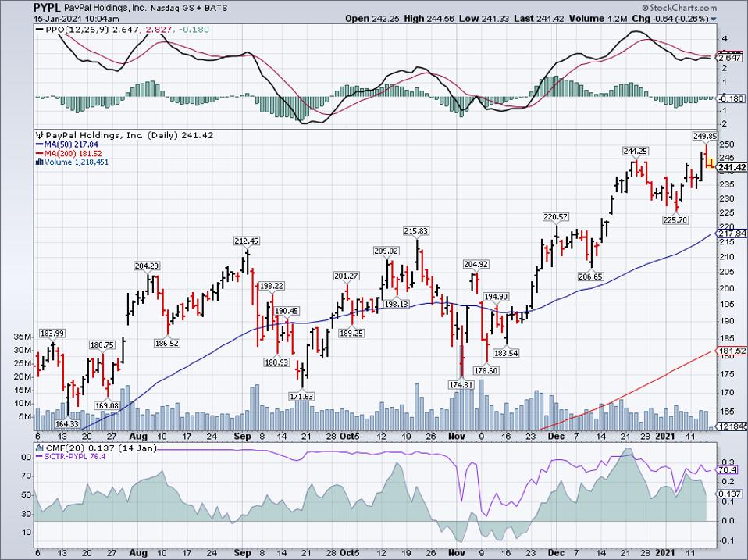Click the 198.13 price label
Viewport: 748px width, 560px height.
(397, 304)
